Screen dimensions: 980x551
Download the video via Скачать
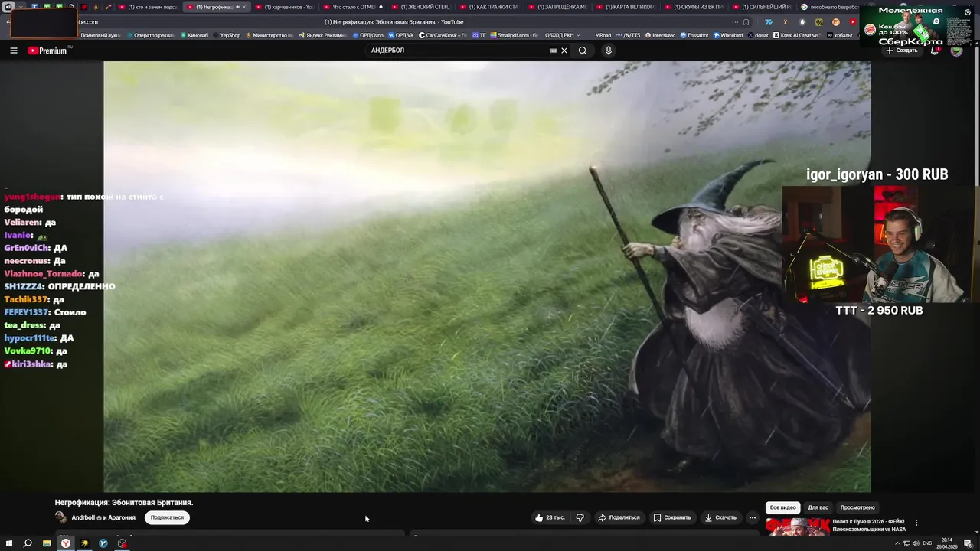click(720, 517)
